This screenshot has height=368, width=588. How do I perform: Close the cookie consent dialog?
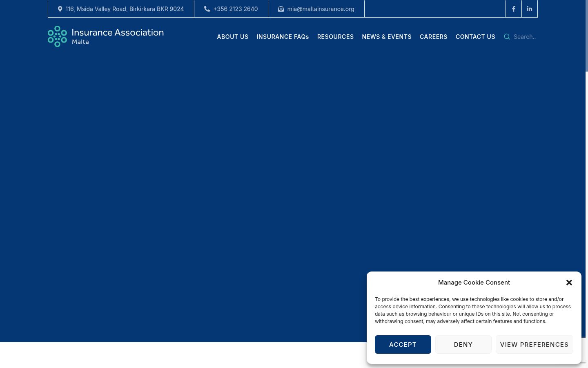(x=569, y=283)
